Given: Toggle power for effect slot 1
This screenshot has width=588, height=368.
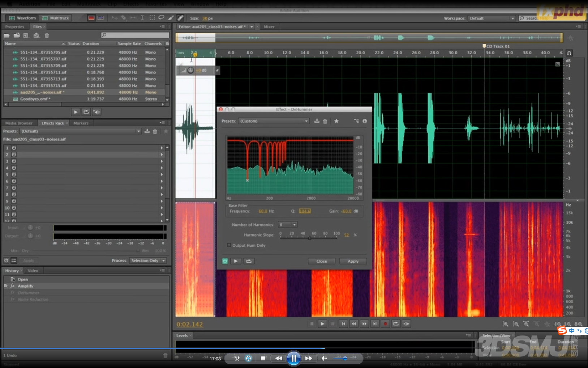Looking at the screenshot, I should coord(14,148).
